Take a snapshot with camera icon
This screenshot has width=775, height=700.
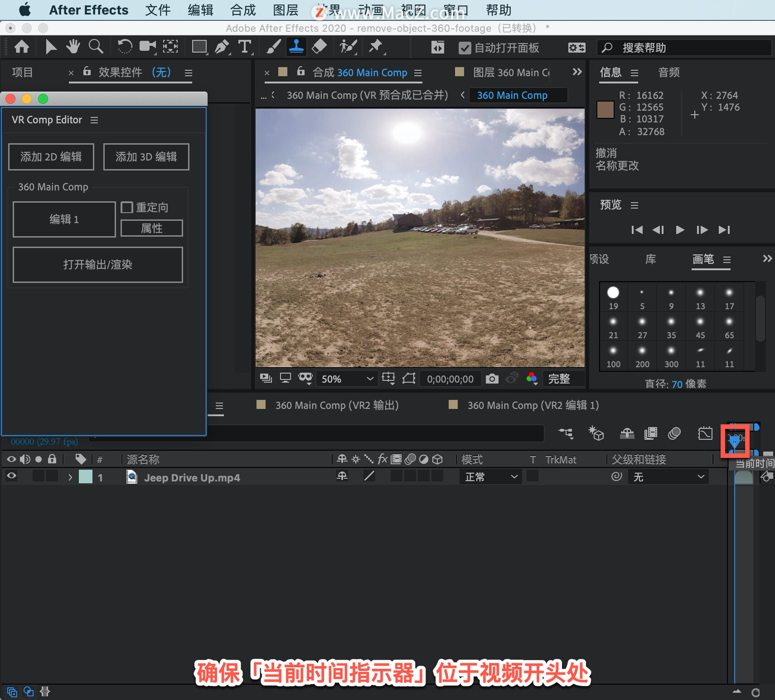point(492,379)
